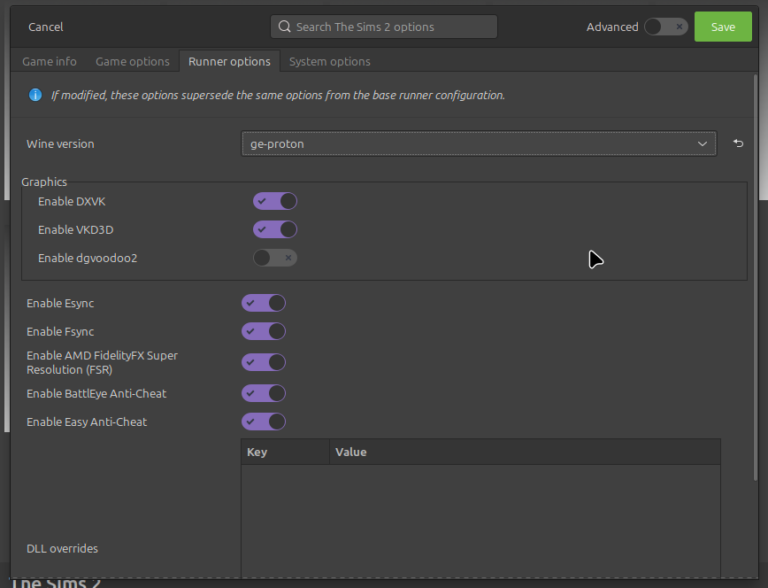Toggle Enable Fsync off
Screen dimensions: 768x588
point(264,331)
